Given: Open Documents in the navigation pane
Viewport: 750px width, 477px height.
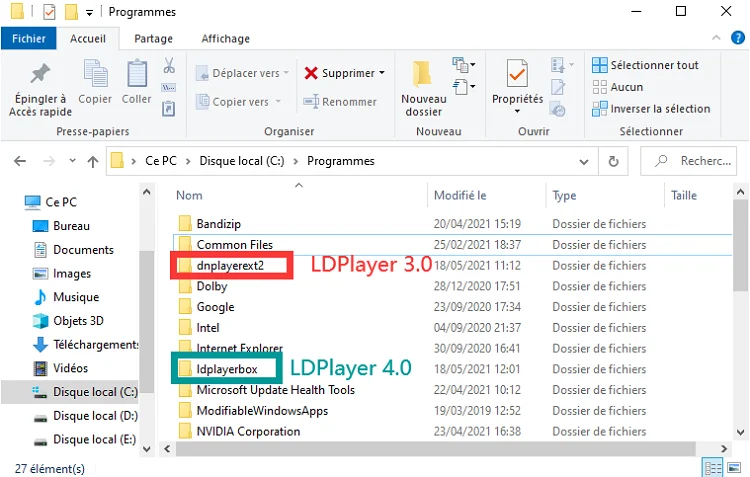Looking at the screenshot, I should click(x=83, y=250).
